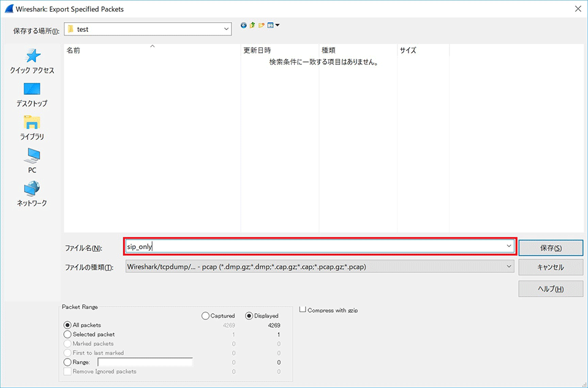Click the Range text input box
The height and width of the screenshot is (388, 588).
pyautogui.click(x=145, y=362)
